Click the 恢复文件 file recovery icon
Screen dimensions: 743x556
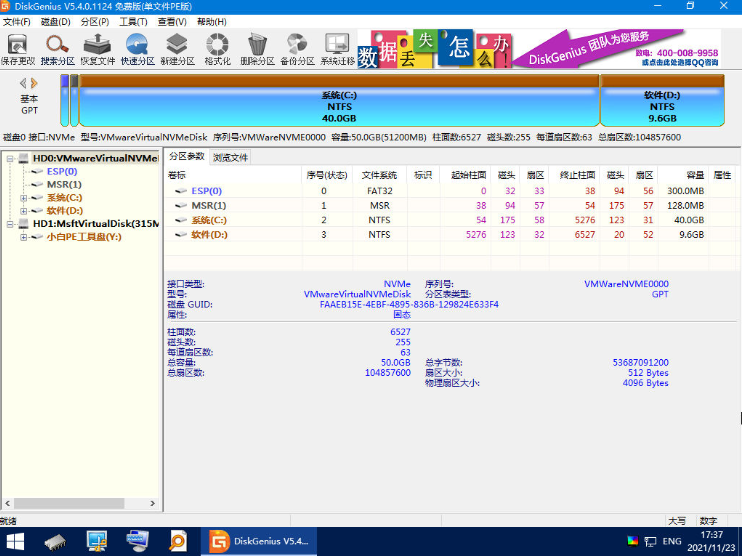(x=97, y=49)
